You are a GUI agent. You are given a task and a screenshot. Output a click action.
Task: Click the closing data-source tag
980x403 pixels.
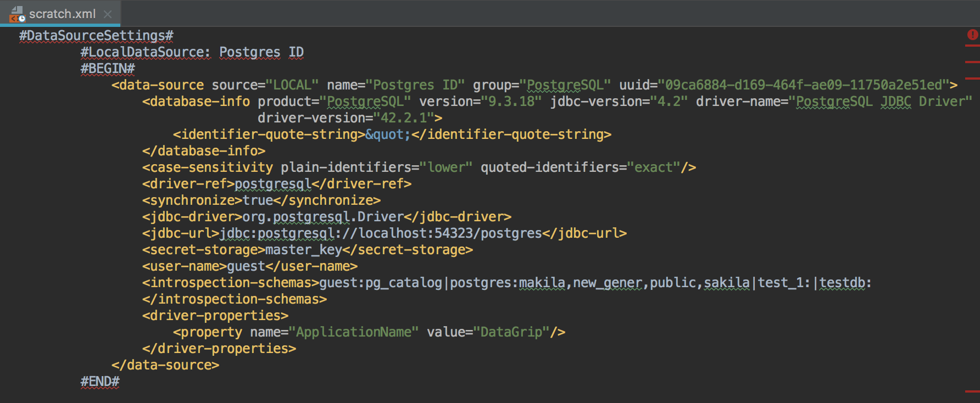tap(165, 365)
